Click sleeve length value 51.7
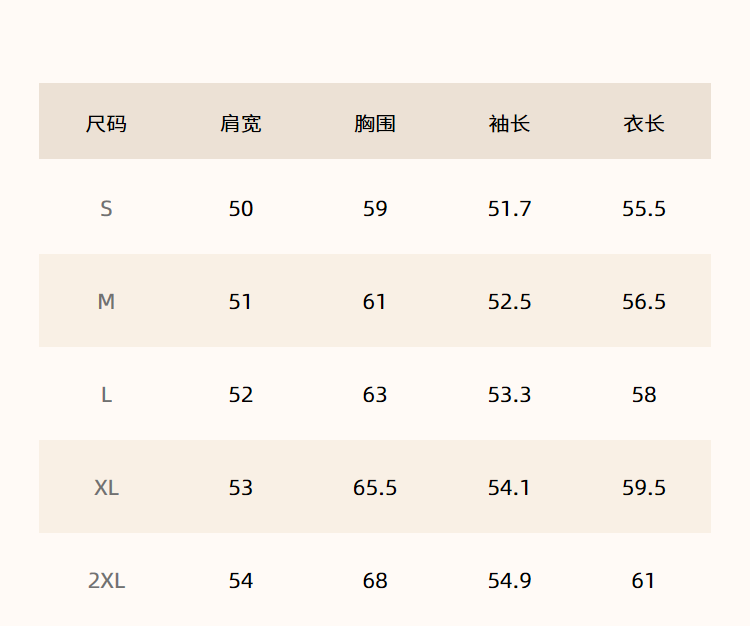The width and height of the screenshot is (750, 626). (509, 209)
